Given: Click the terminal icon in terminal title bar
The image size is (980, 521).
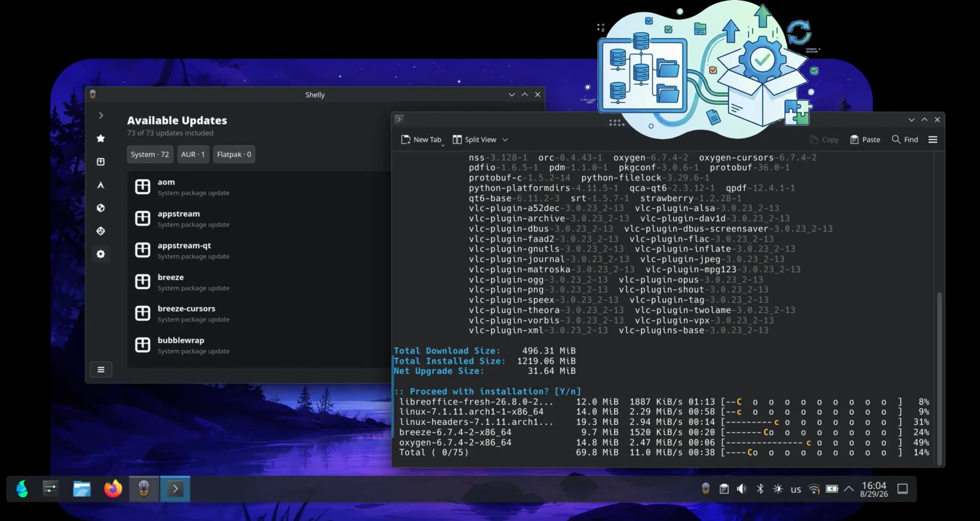Looking at the screenshot, I should coord(399,119).
